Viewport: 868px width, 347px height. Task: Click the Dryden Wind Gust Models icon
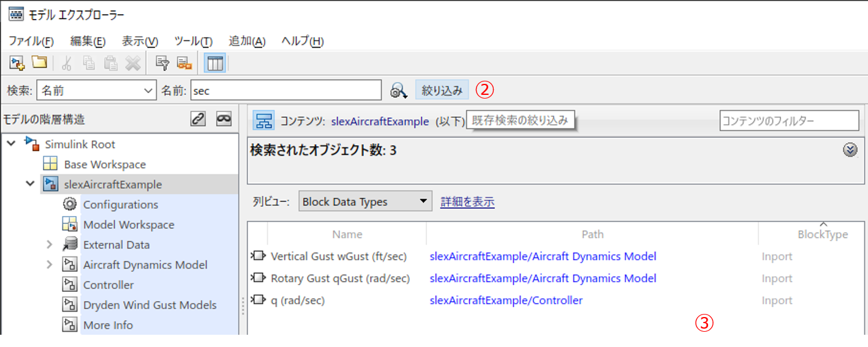click(69, 305)
